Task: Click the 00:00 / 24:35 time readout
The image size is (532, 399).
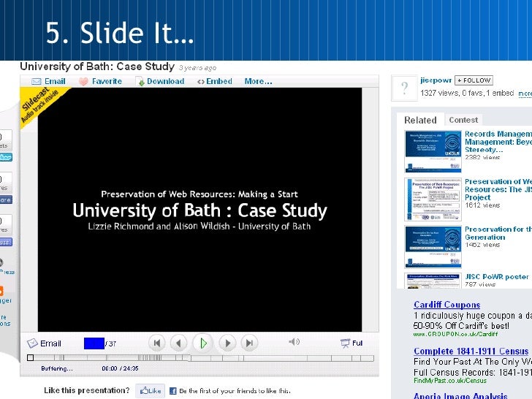Action: pos(120,368)
